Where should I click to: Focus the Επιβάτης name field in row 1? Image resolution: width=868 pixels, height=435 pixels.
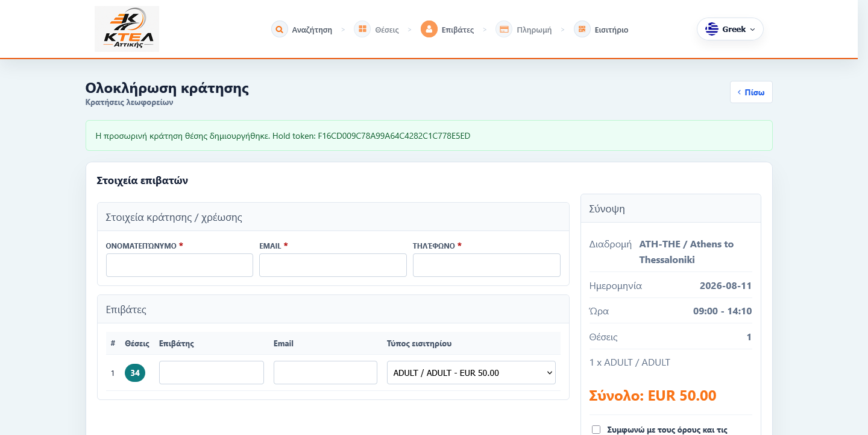tap(212, 372)
